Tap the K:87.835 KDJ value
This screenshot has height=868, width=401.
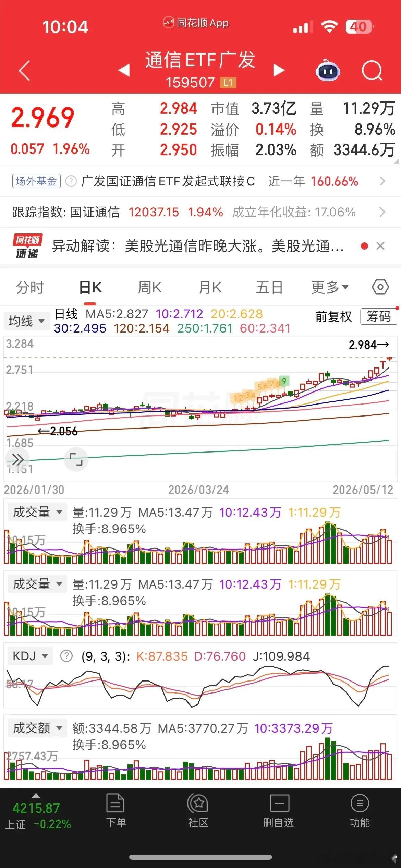point(162,656)
